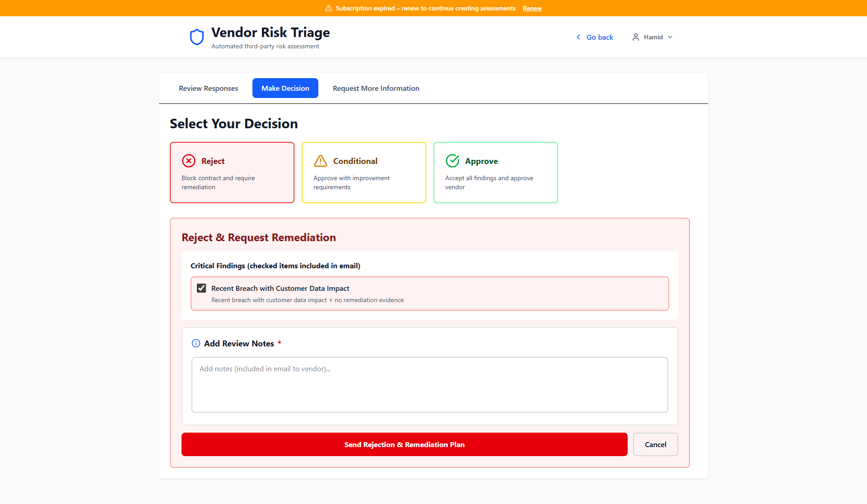Select the Conditional decision card

tap(364, 173)
